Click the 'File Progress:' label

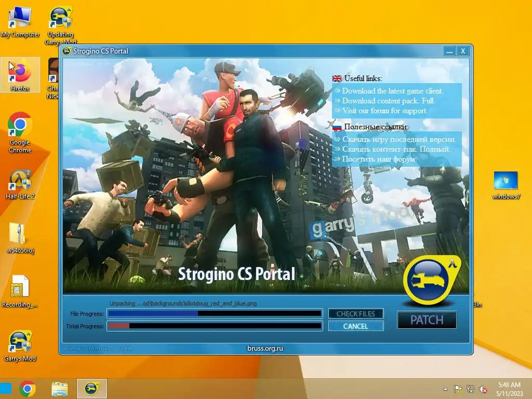click(87, 314)
